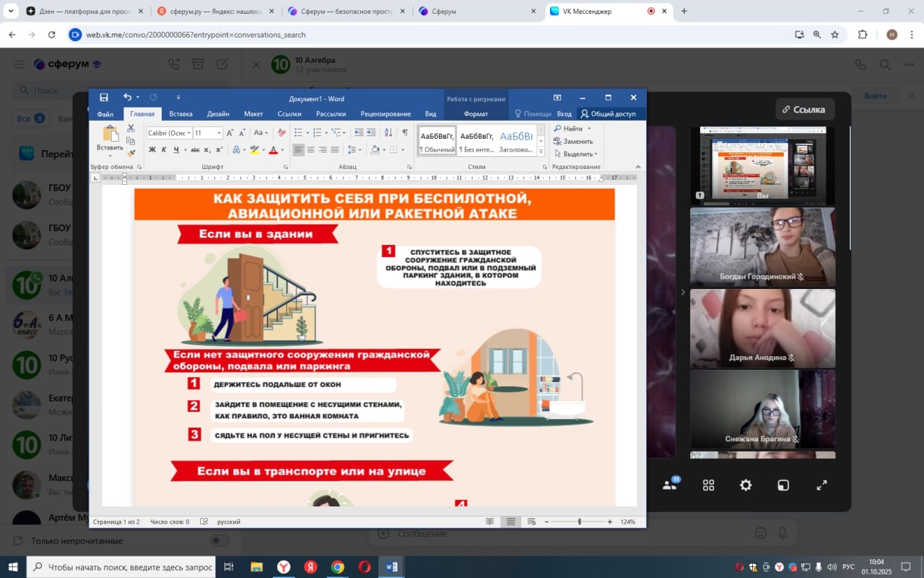Open the call participants list icon
Screen dimensions: 924x578
coord(670,486)
